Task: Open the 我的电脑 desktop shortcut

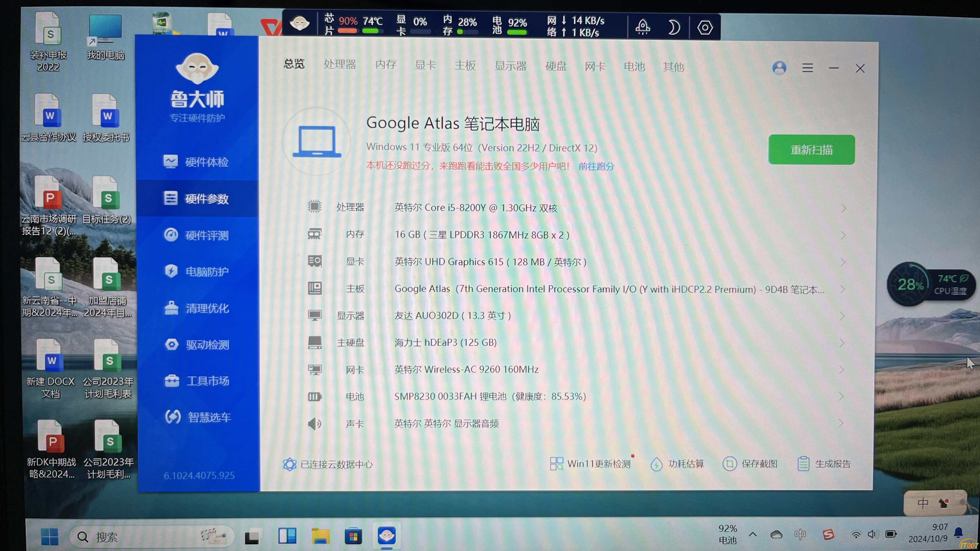Action: [105, 37]
